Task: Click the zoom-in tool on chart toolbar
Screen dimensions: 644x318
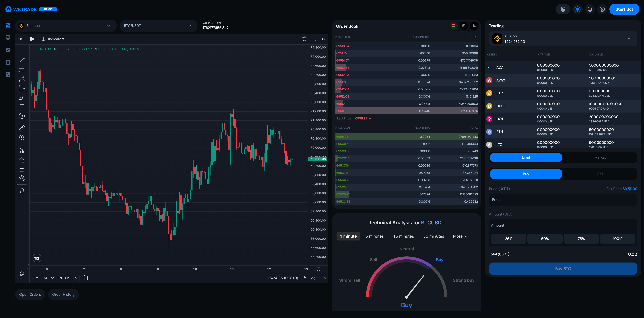Action: [x=22, y=137]
